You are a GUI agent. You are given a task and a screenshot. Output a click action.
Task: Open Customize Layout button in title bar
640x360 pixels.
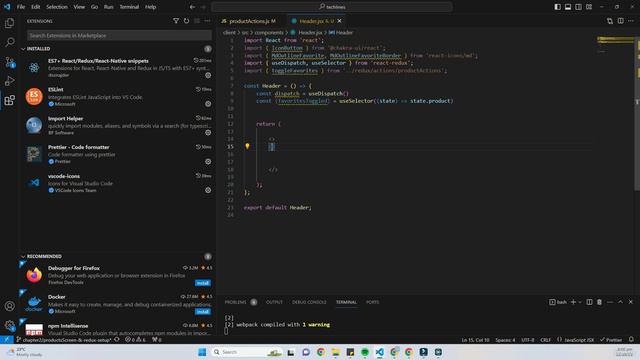pos(589,7)
